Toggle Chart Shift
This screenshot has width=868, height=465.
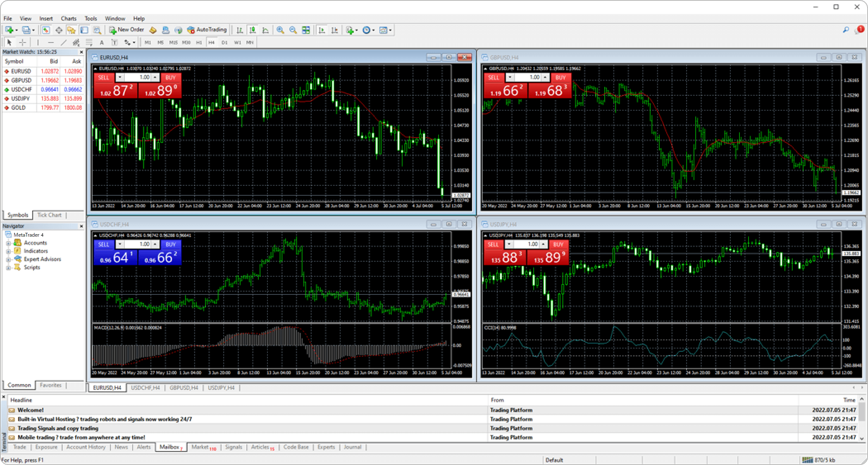click(x=334, y=30)
